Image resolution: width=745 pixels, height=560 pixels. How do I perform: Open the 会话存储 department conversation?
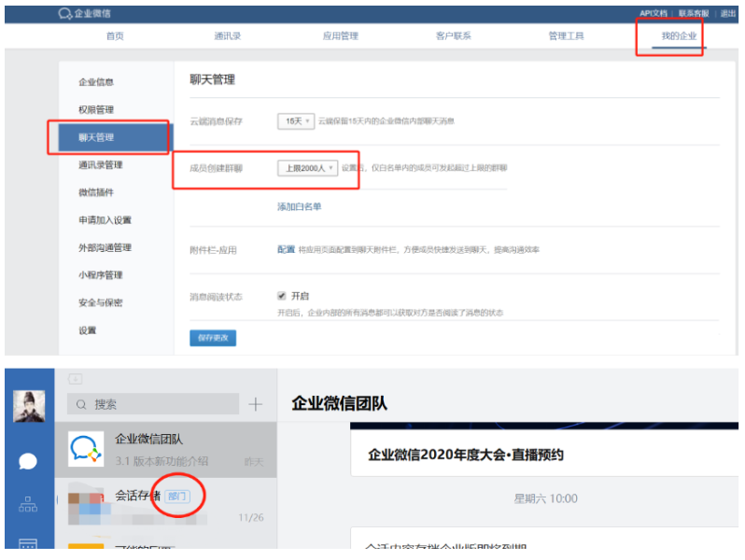[x=166, y=505]
